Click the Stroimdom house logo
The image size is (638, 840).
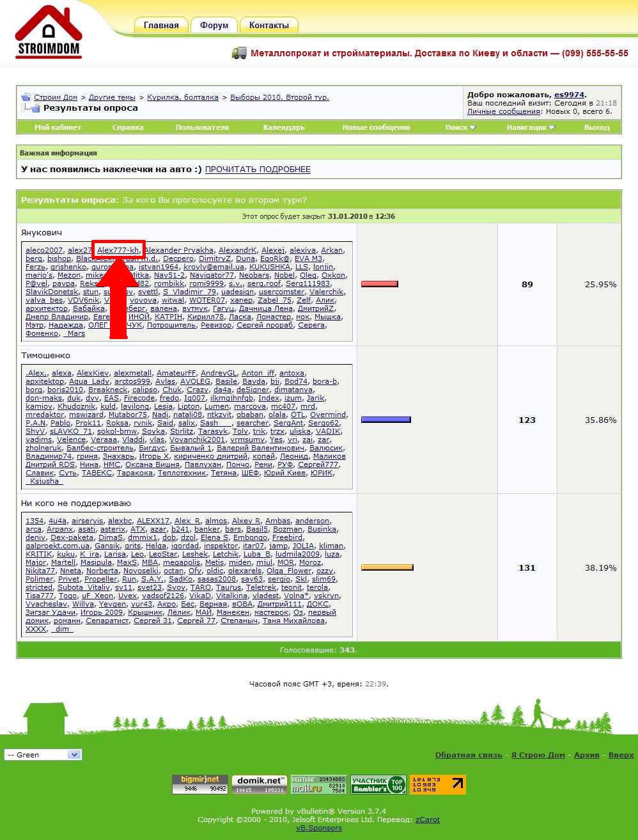(x=48, y=32)
